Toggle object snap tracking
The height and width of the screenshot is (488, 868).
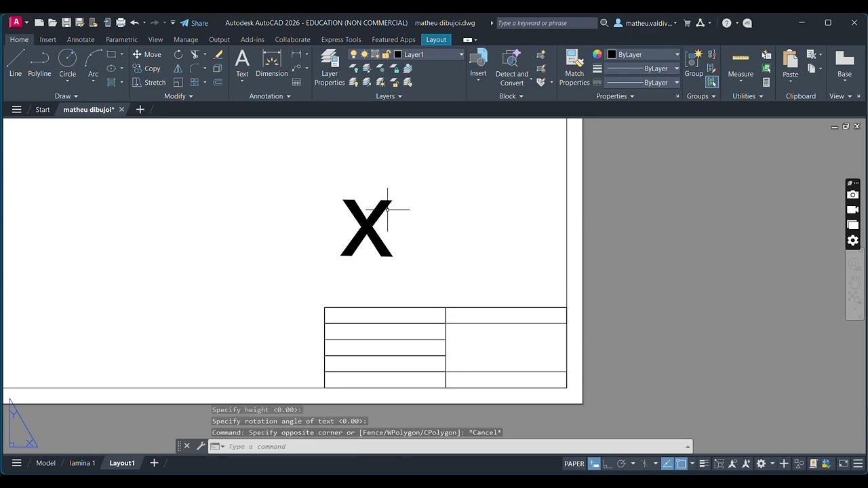click(667, 464)
